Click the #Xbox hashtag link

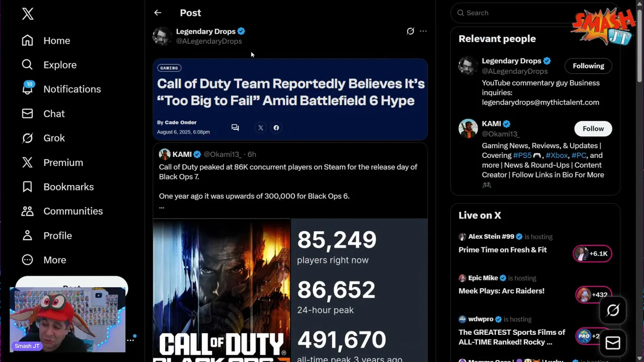point(556,155)
